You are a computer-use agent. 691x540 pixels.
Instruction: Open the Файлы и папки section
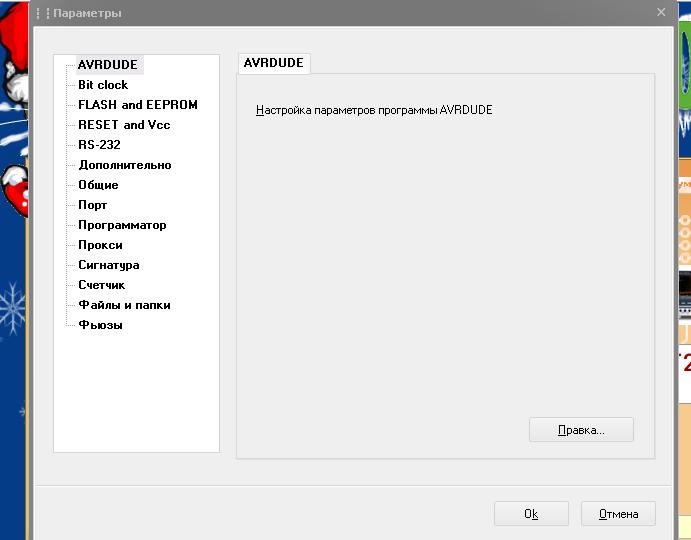pos(124,305)
